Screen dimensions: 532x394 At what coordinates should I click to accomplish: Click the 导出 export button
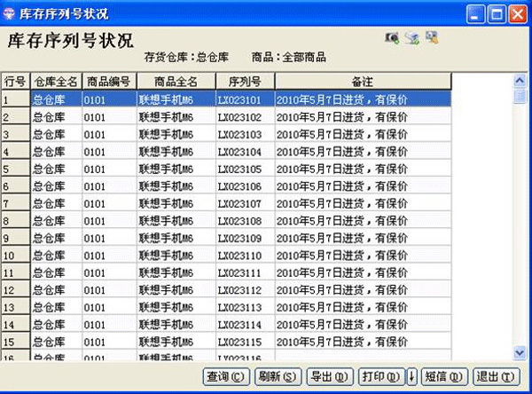pos(330,376)
